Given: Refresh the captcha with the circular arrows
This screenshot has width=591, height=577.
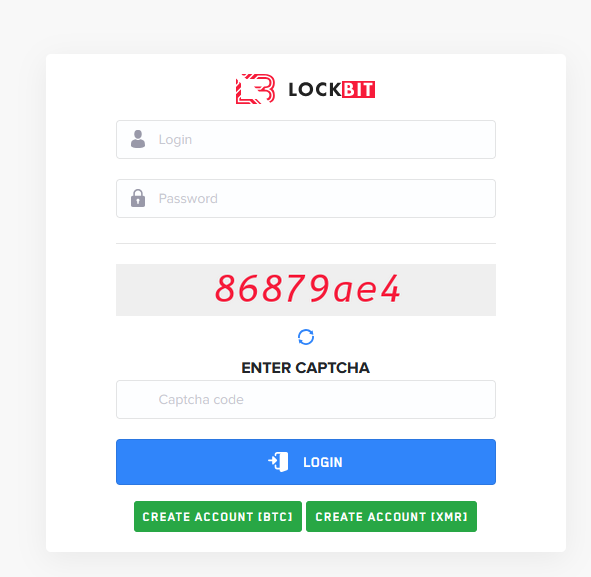Looking at the screenshot, I should click(x=306, y=337).
